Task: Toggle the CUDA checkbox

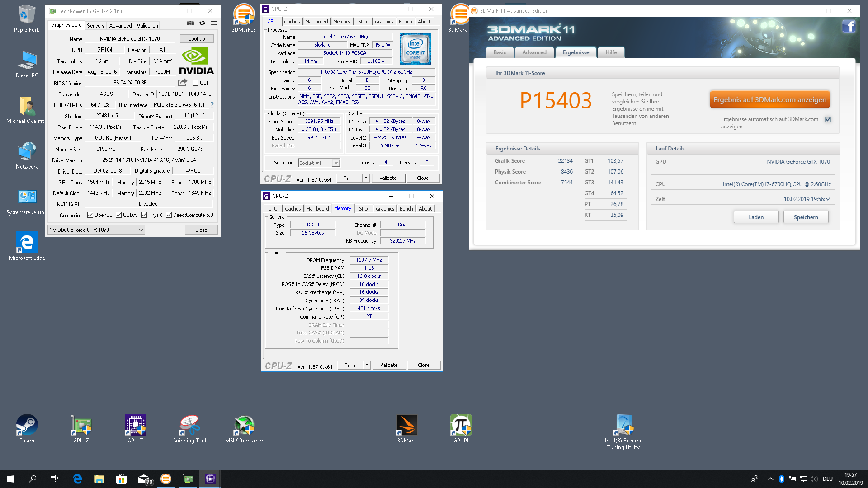Action: click(x=118, y=215)
